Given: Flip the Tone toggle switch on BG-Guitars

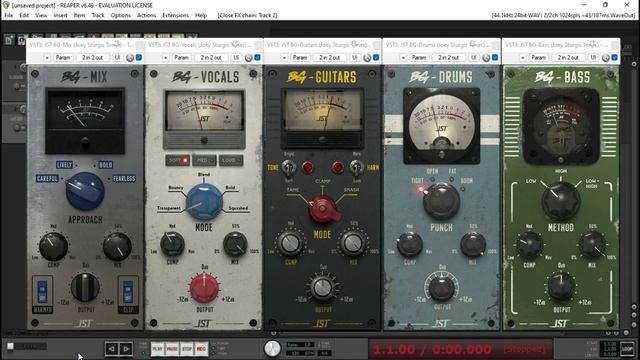Looking at the screenshot, I should coord(289,167).
